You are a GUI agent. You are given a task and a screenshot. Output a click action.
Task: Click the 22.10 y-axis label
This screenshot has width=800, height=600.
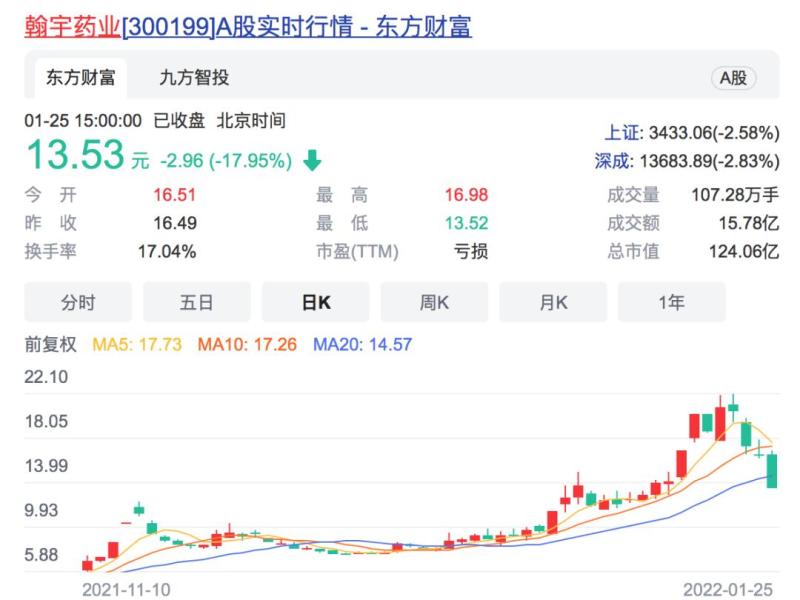tap(46, 377)
